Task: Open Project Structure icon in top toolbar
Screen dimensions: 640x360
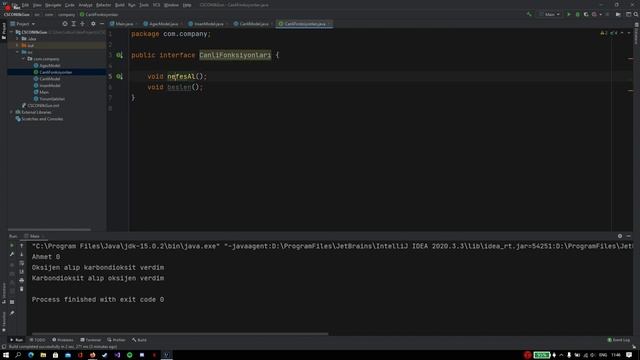Action: tap(618, 14)
